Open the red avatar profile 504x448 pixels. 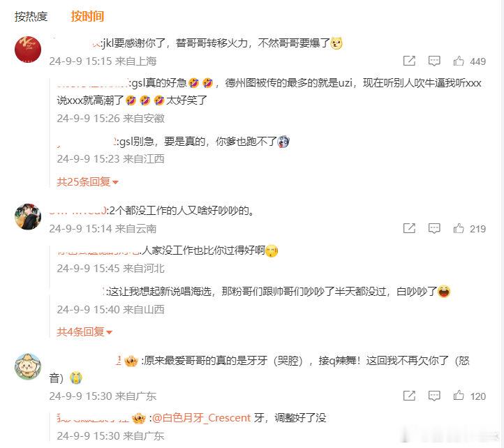click(28, 49)
